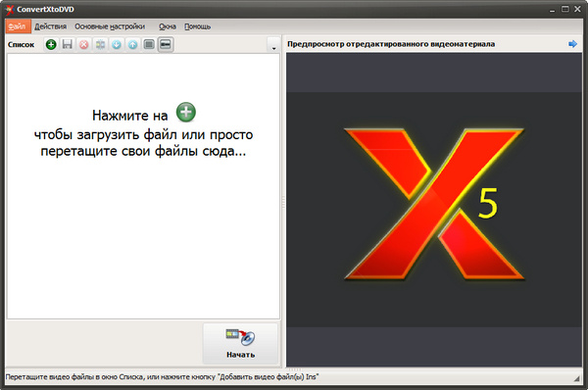Click the red remove item icon
588x390 pixels.
(x=83, y=45)
